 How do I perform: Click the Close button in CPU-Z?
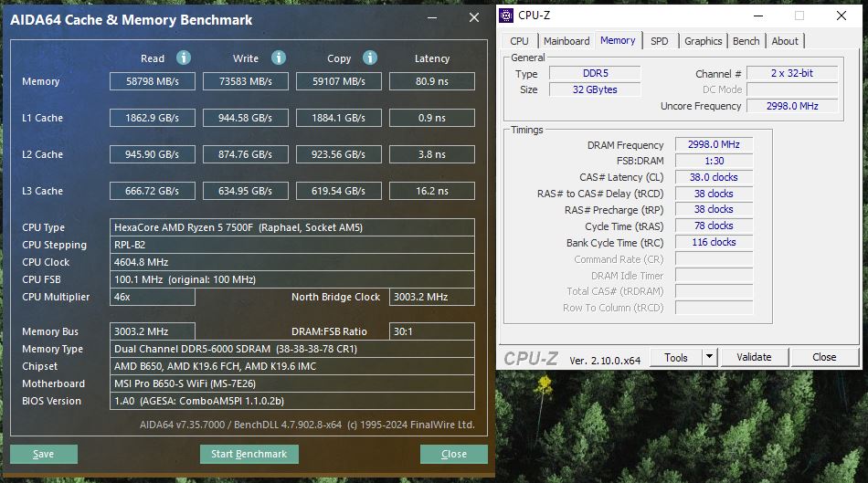click(x=824, y=357)
